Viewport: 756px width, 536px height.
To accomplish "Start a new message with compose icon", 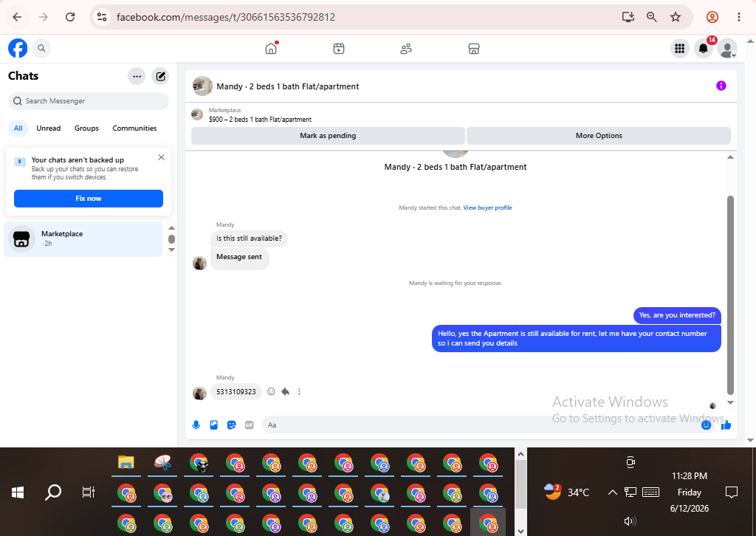I will coord(160,76).
